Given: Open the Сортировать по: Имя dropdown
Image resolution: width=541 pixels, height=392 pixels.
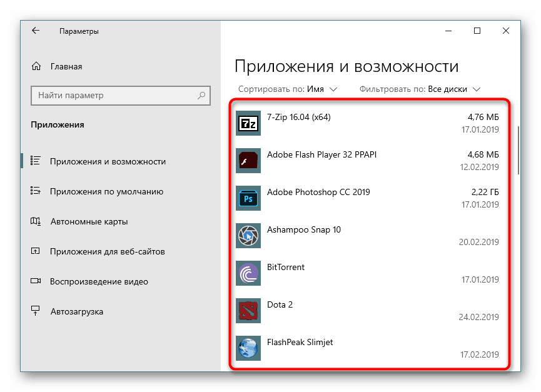Looking at the screenshot, I should point(288,89).
